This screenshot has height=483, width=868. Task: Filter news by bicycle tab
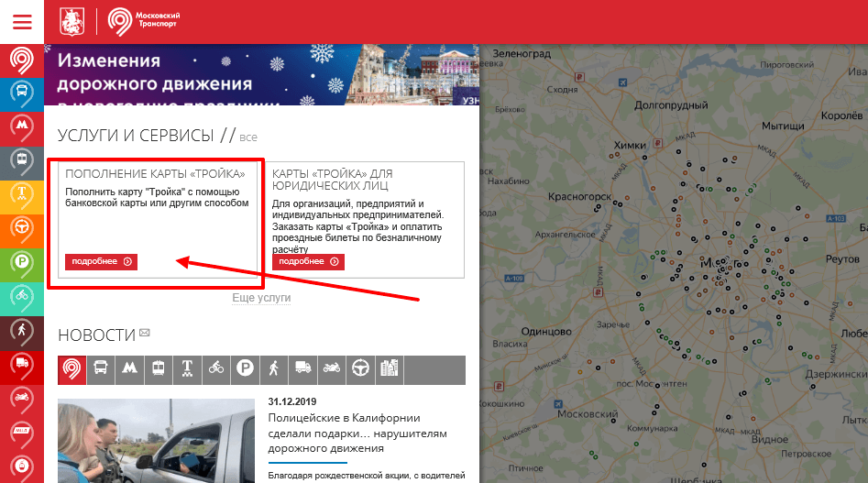tap(216, 369)
